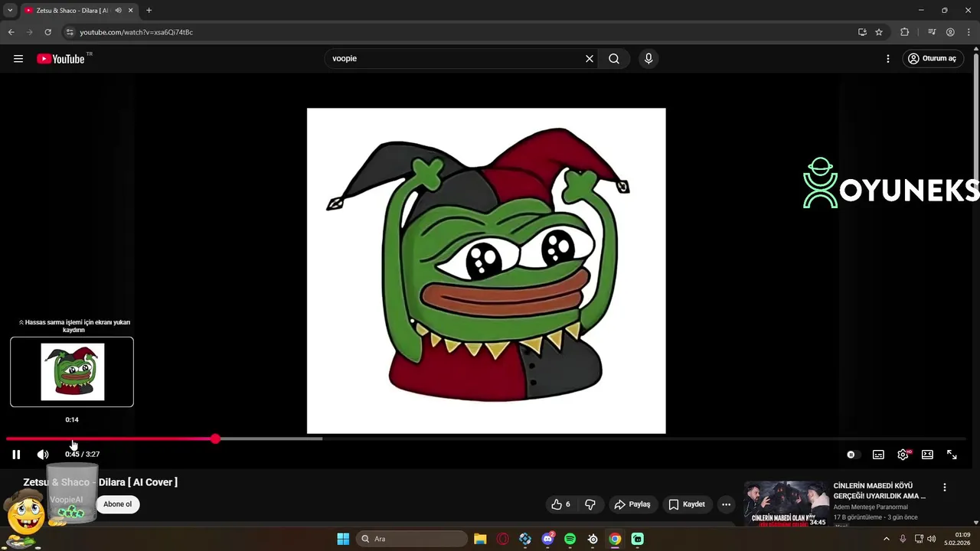Image resolution: width=980 pixels, height=551 pixels.
Task: Close the Zetsu & Shaco tab
Action: pos(131,11)
